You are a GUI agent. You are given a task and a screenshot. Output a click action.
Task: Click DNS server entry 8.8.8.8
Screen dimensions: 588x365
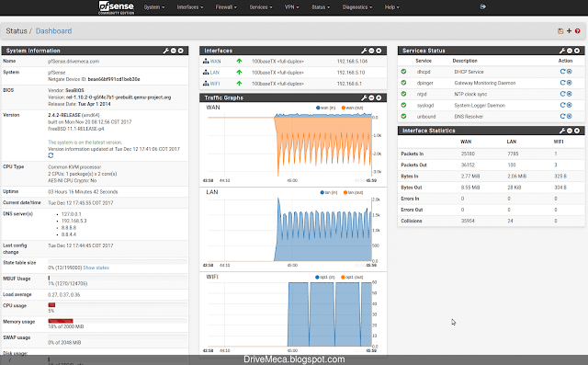click(69, 228)
